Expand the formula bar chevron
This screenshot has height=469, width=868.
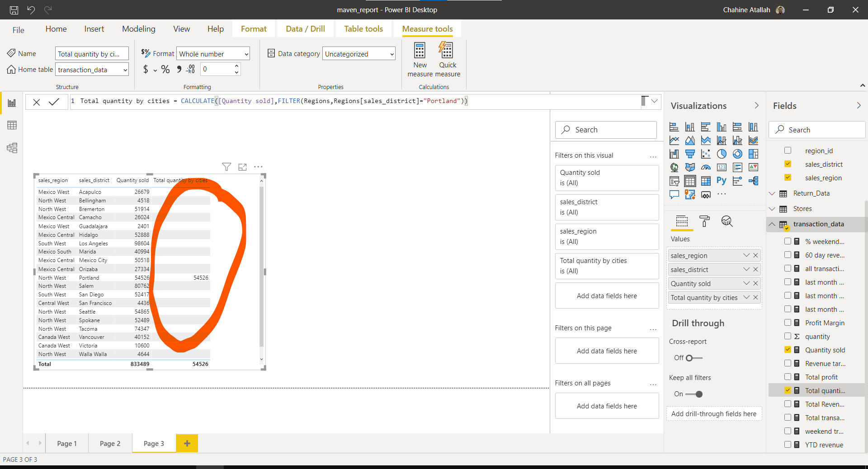click(654, 101)
